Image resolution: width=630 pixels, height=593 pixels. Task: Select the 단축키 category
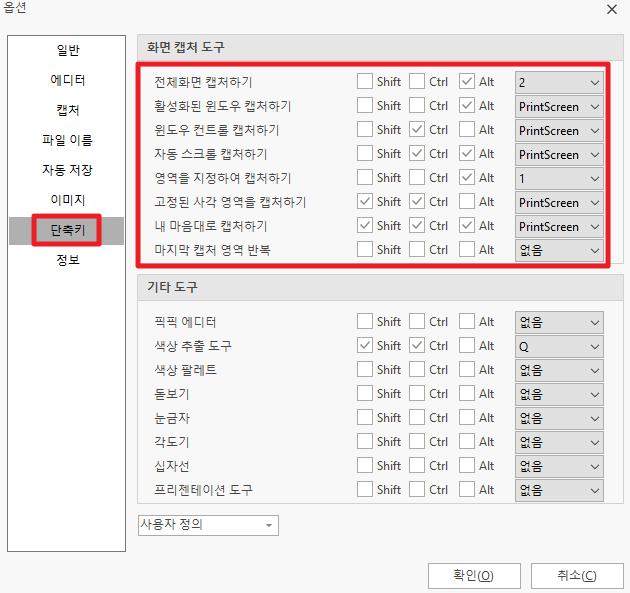tap(67, 230)
